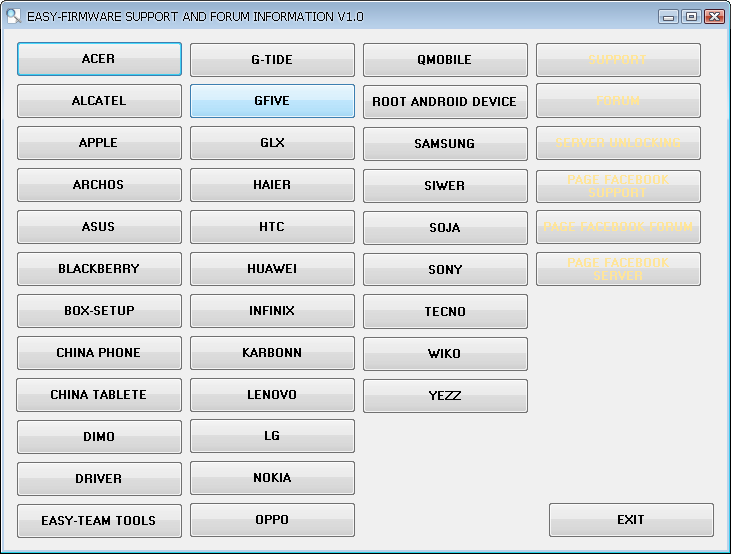Open CHINA PHONE firmware
The width and height of the screenshot is (731, 554).
pyautogui.click(x=99, y=353)
